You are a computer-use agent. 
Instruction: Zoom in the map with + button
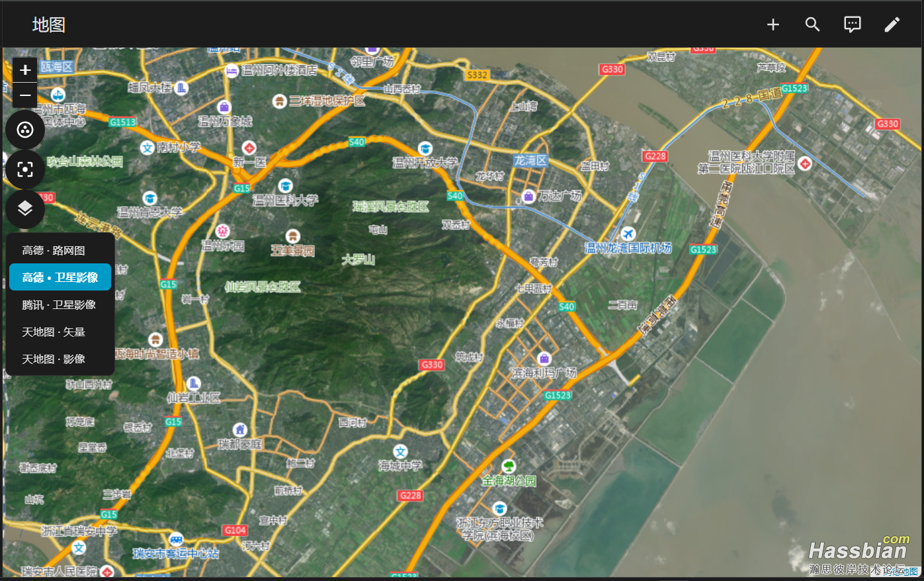pyautogui.click(x=25, y=70)
